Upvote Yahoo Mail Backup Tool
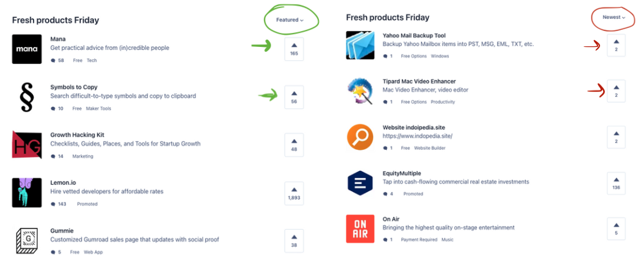 tap(616, 44)
